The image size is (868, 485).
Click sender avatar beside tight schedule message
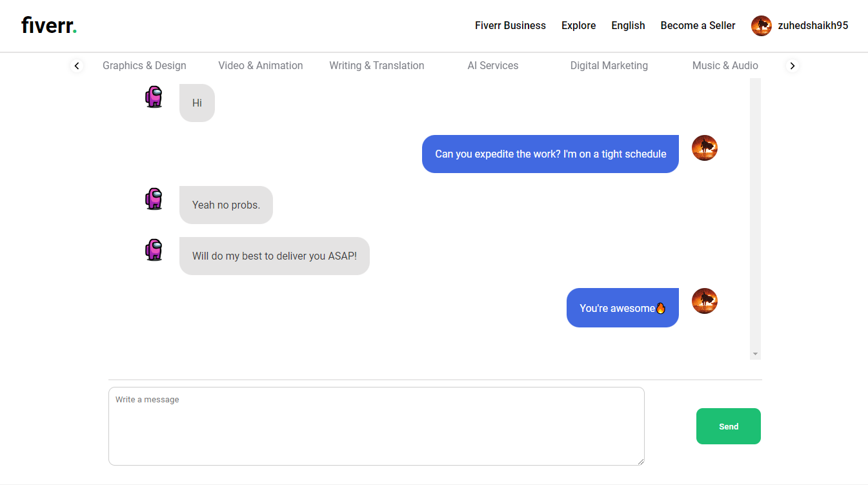click(705, 148)
